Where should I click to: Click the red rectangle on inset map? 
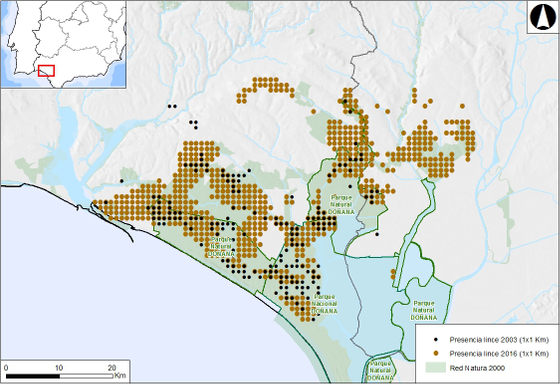click(46, 71)
